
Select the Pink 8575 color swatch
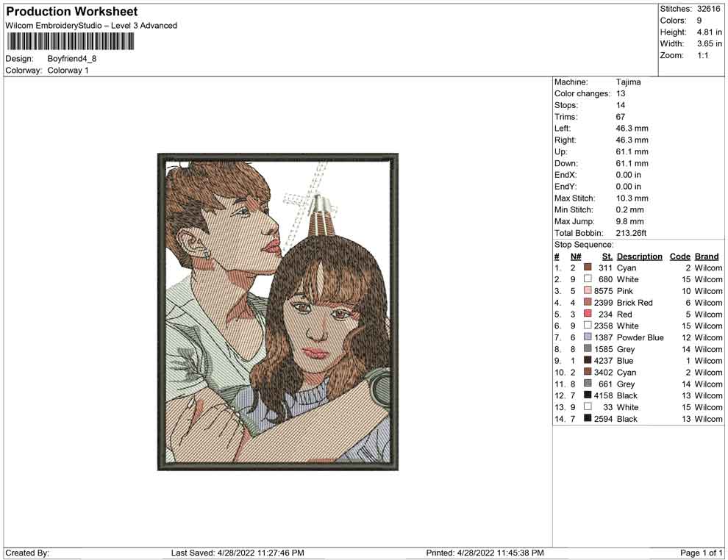click(x=588, y=290)
